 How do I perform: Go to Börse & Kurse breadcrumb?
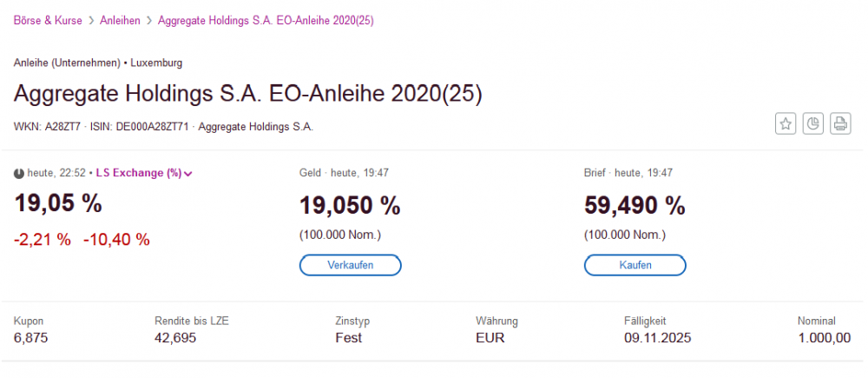click(x=48, y=20)
